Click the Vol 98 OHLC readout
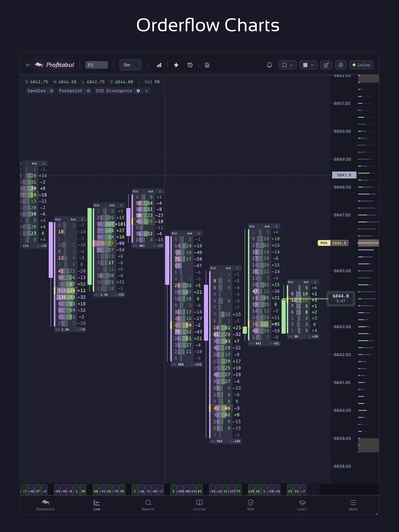The image size is (399, 532). [x=152, y=82]
